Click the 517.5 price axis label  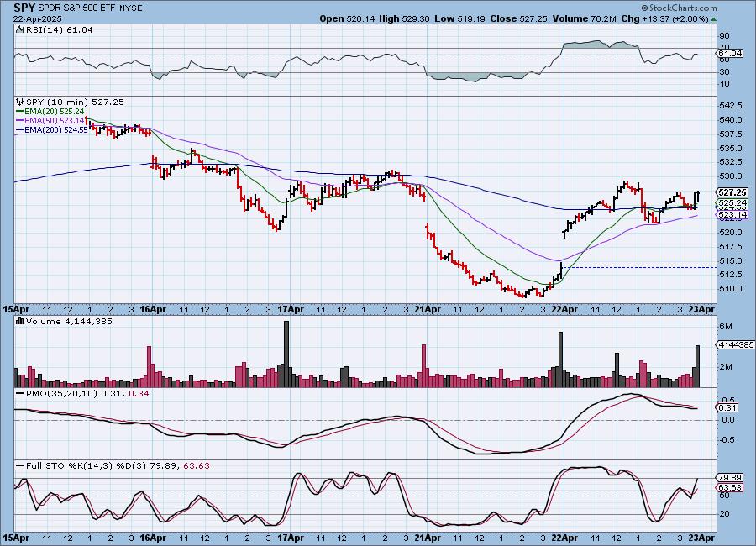(x=729, y=246)
